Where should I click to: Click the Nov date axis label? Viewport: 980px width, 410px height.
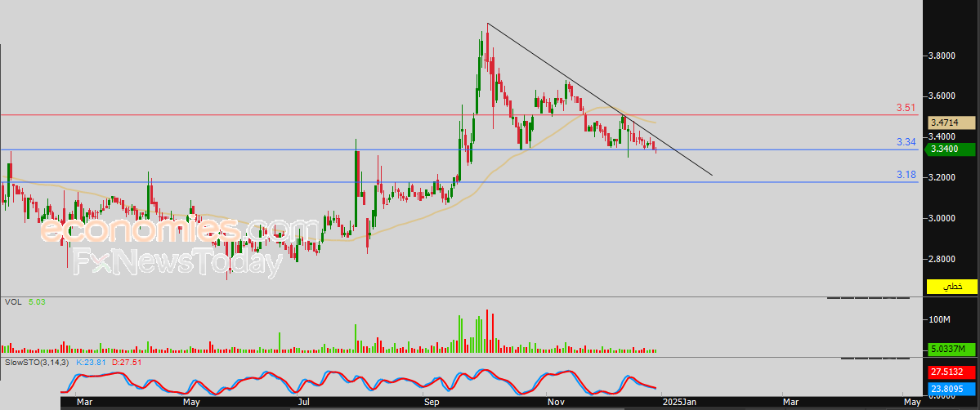click(x=555, y=401)
